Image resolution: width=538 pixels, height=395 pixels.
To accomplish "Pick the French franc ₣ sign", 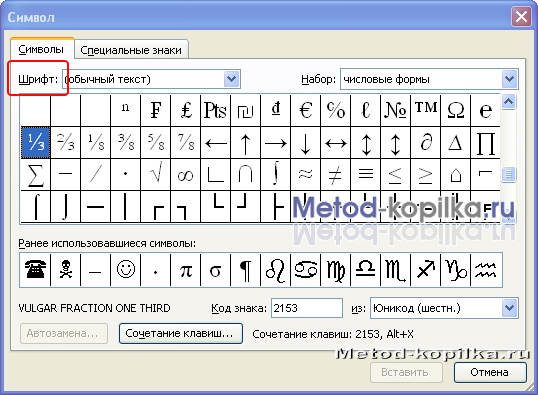I will click(x=155, y=111).
